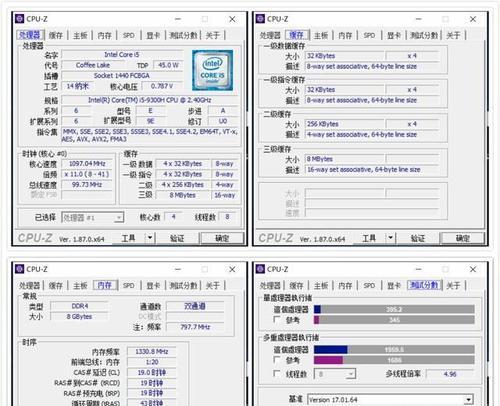
Task: Click bus speed value 99.73 MHz
Action: (x=87, y=185)
